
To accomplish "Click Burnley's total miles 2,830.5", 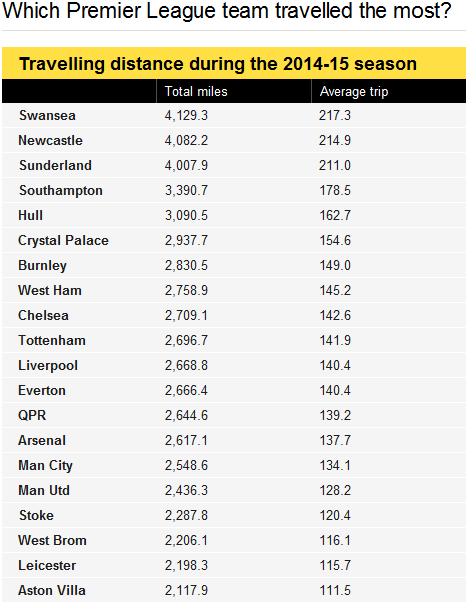I will pyautogui.click(x=186, y=265).
